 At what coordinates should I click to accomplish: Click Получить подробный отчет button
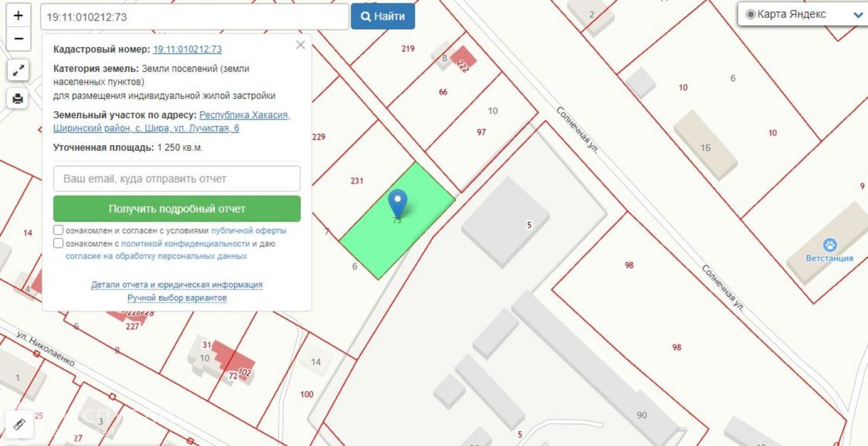click(x=177, y=209)
